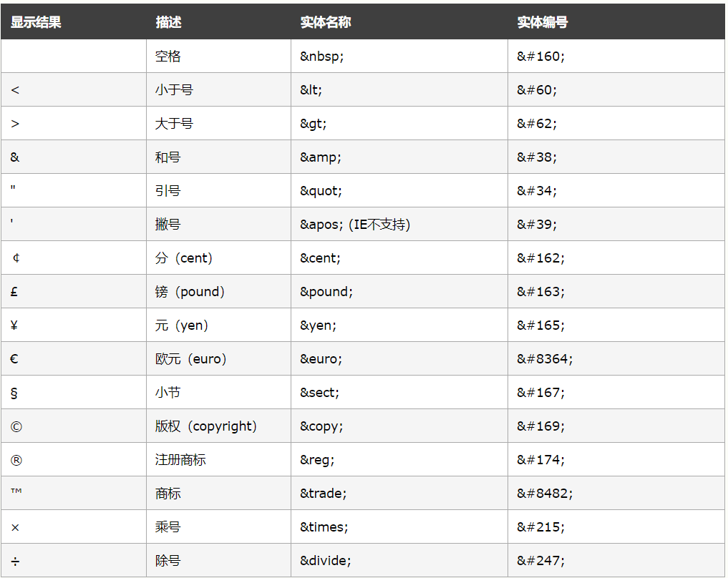
Task: Click the copyright © symbol in the table
Action: pos(16,426)
